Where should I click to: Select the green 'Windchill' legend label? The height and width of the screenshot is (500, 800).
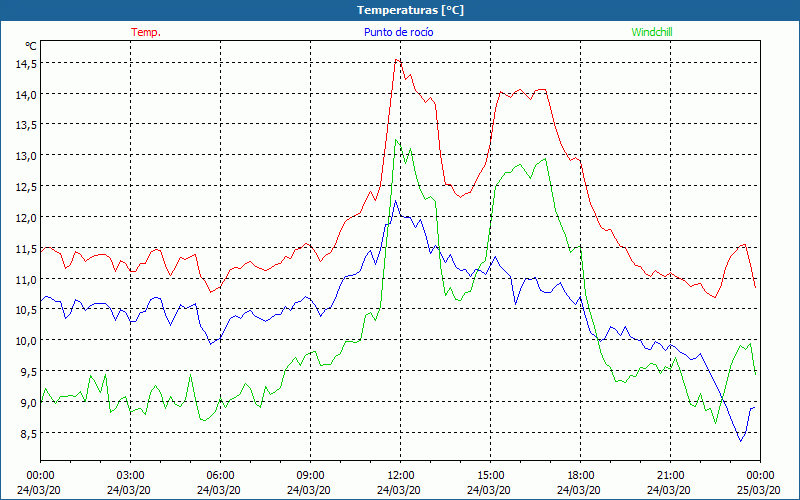coord(652,32)
